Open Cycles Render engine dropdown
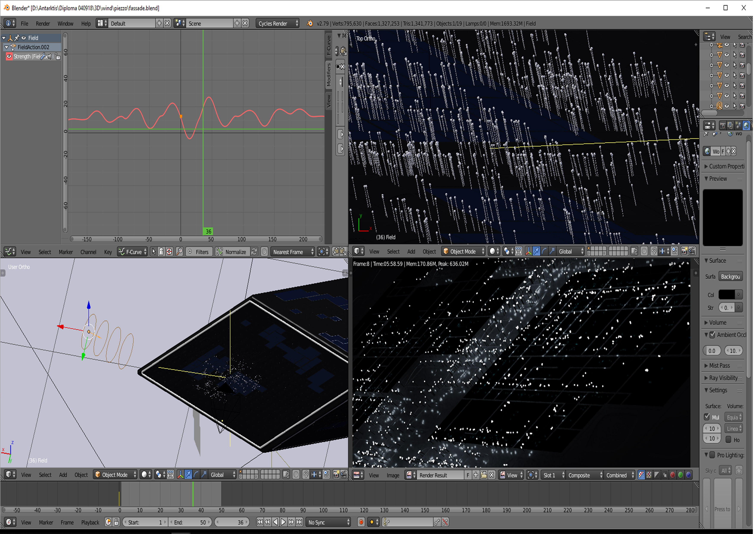The height and width of the screenshot is (534, 756). (278, 24)
